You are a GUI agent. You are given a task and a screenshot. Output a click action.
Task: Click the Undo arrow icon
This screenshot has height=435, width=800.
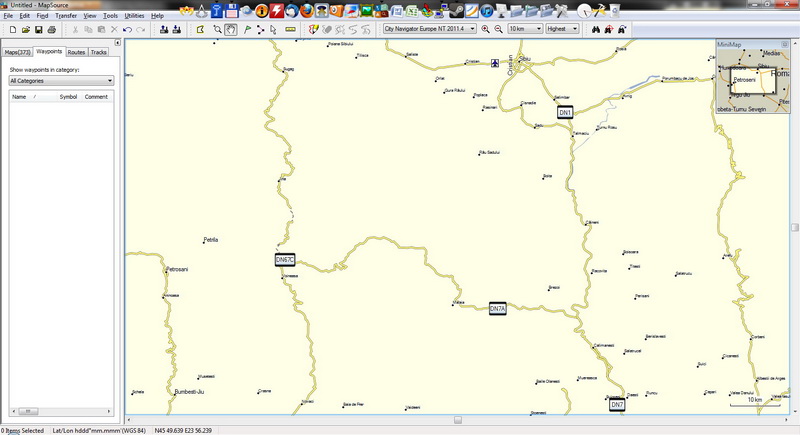(128, 29)
